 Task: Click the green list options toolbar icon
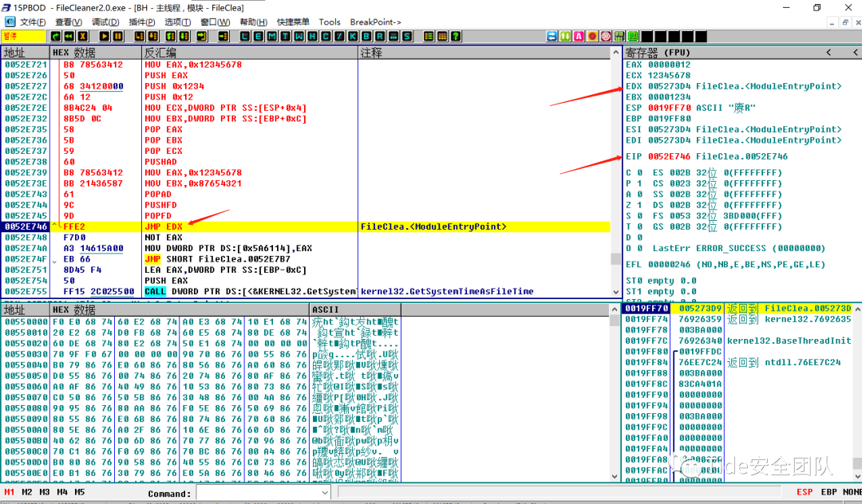coord(429,36)
